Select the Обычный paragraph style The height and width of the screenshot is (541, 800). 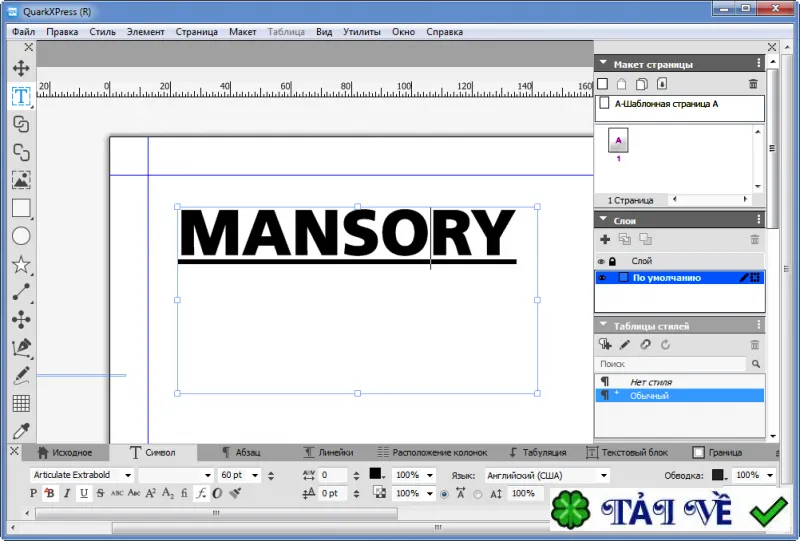coord(680,396)
